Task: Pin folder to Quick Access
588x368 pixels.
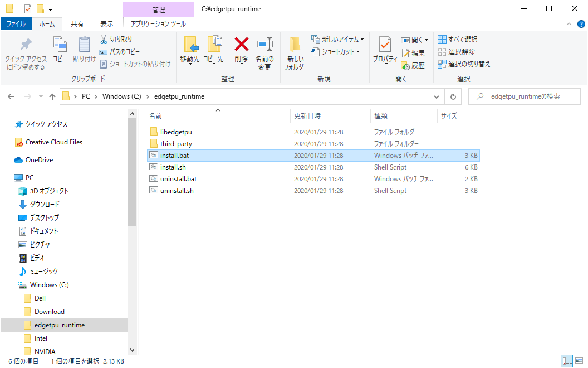Action: click(x=26, y=55)
